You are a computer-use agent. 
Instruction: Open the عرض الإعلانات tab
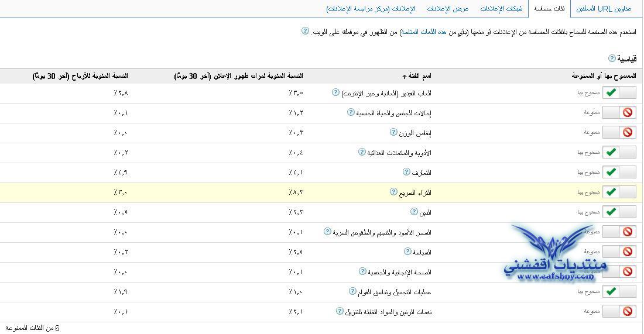[448, 9]
